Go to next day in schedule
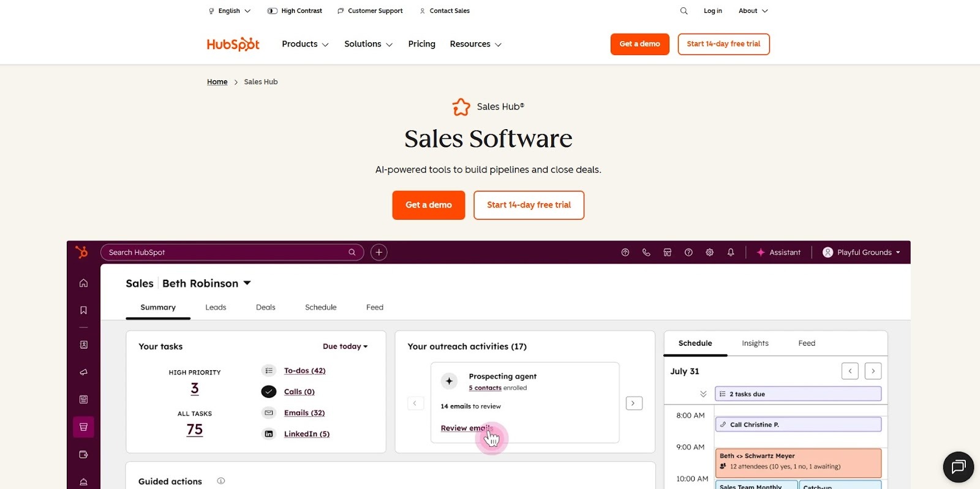The height and width of the screenshot is (489, 980). pyautogui.click(x=873, y=371)
